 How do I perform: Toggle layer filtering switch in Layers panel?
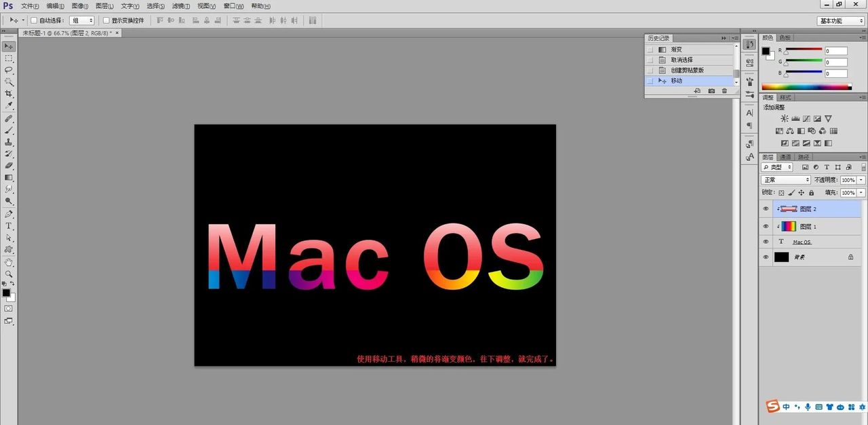(863, 166)
